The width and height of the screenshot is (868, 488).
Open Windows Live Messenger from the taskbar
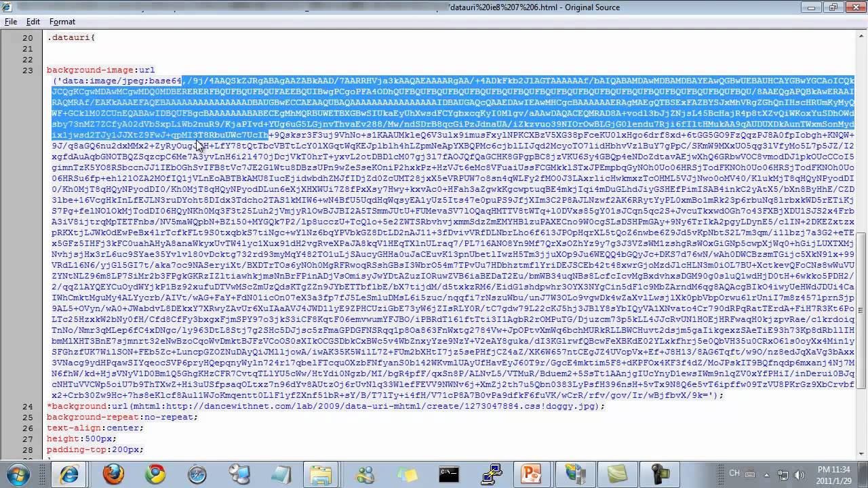(366, 474)
